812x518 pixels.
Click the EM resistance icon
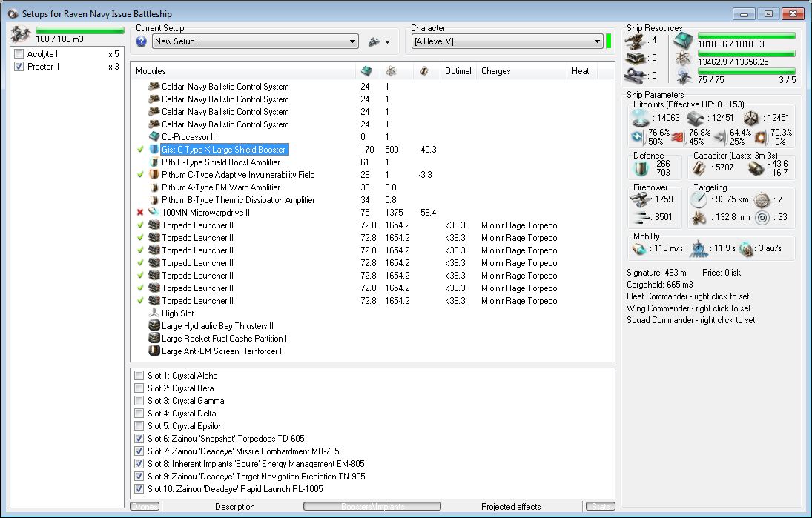point(638,137)
